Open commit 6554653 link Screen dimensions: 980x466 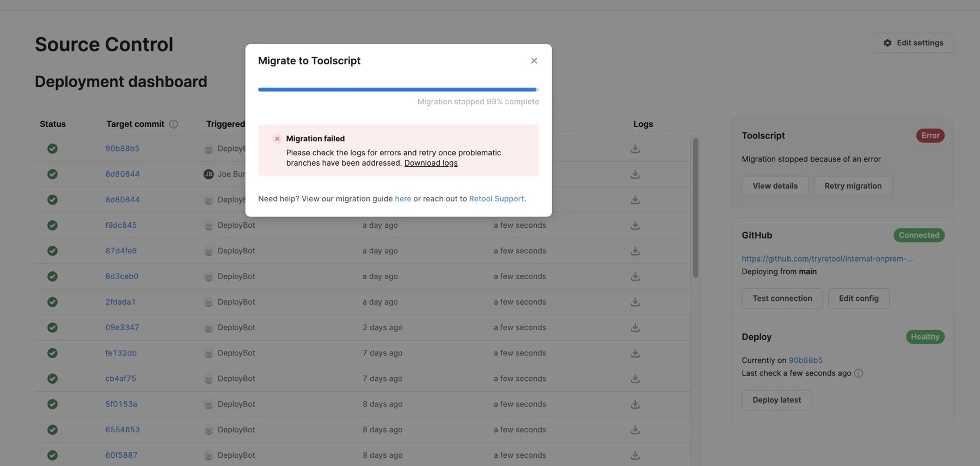tap(122, 429)
